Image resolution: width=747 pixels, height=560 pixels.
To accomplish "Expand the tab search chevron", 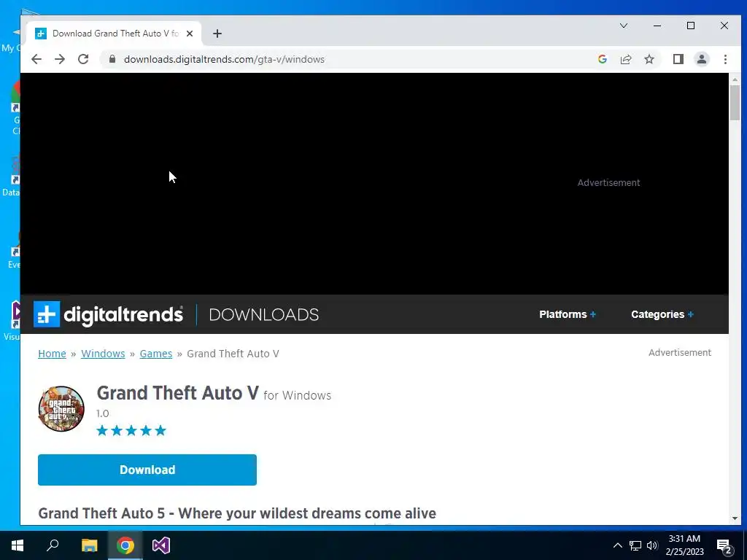I will point(623,26).
